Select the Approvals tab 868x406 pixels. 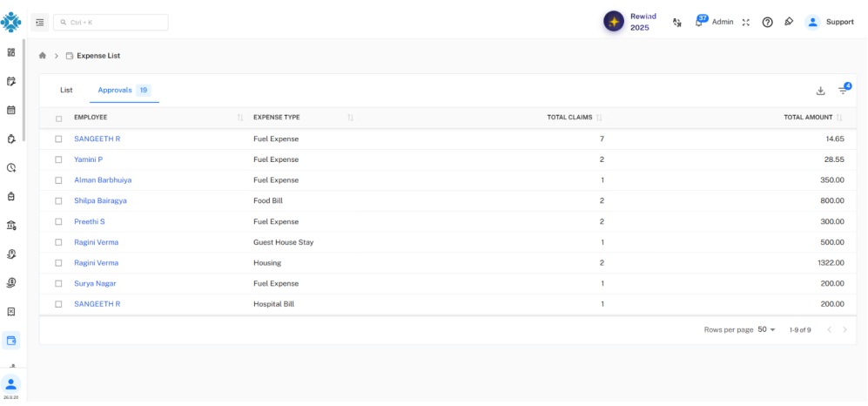coord(124,90)
